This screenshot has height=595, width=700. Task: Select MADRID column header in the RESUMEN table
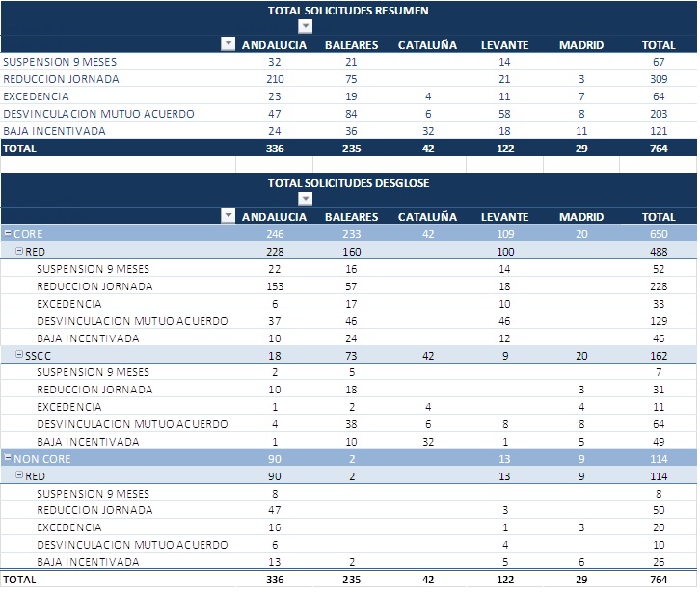(x=581, y=45)
